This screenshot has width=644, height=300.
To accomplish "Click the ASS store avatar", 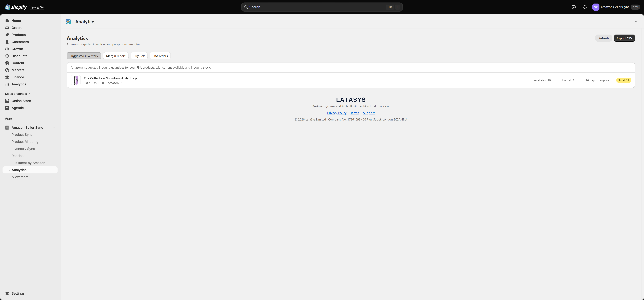I will (596, 7).
